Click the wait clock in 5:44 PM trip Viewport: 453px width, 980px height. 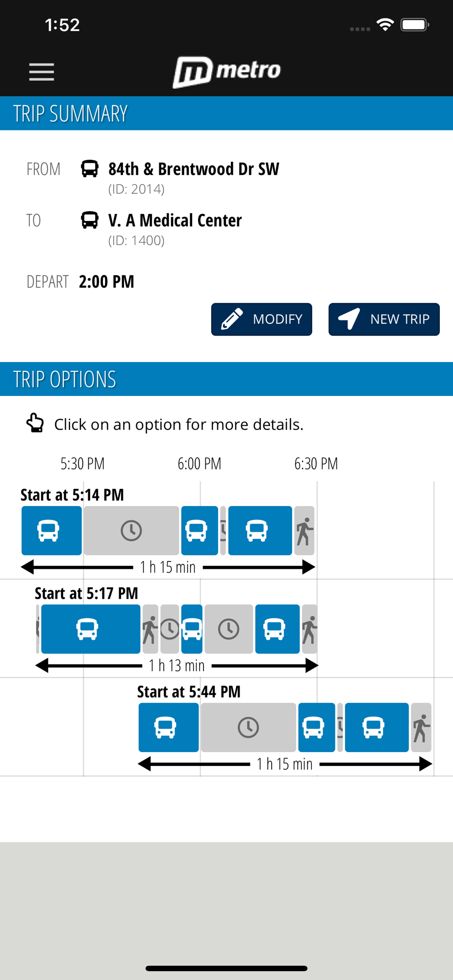point(249,728)
